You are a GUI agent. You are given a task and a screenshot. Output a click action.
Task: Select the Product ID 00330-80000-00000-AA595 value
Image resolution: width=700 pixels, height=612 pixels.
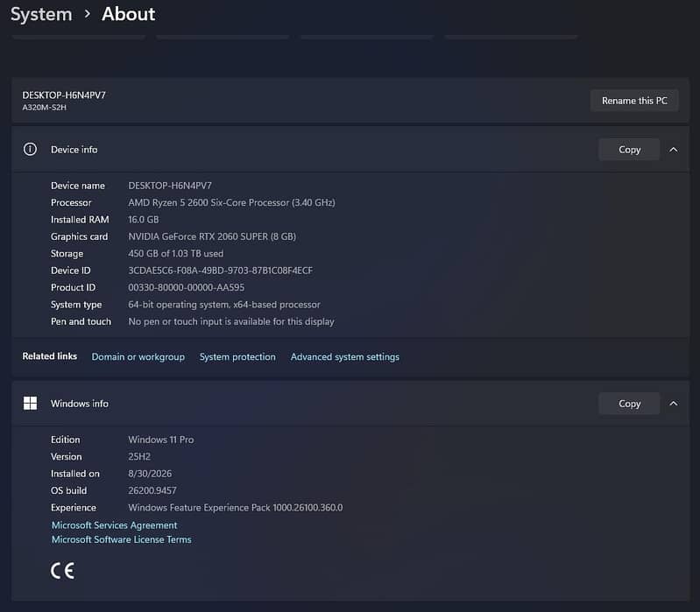186,287
